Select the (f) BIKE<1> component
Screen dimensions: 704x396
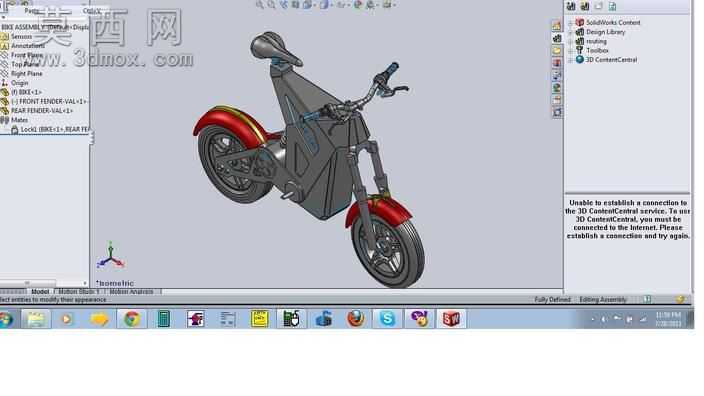[26, 92]
